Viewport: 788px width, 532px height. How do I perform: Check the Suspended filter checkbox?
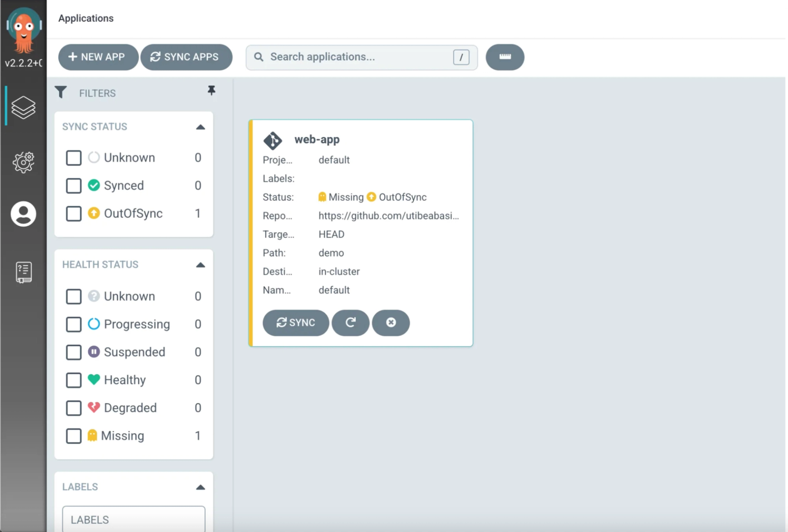74,352
